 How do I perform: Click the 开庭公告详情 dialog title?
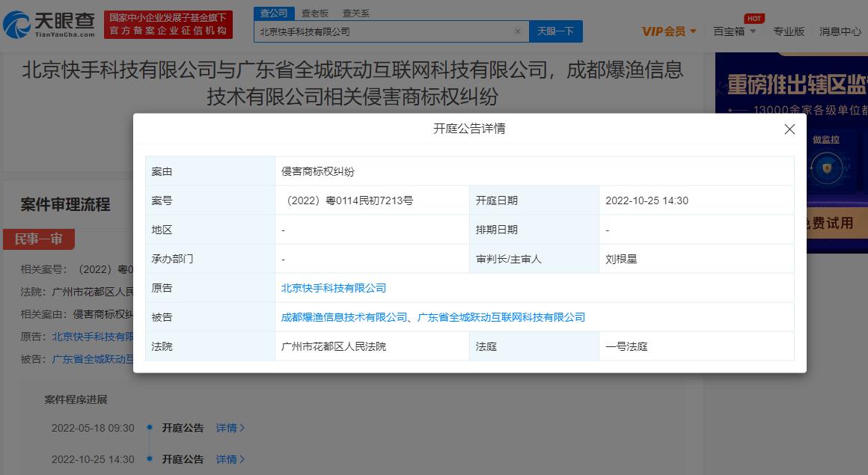(x=469, y=129)
